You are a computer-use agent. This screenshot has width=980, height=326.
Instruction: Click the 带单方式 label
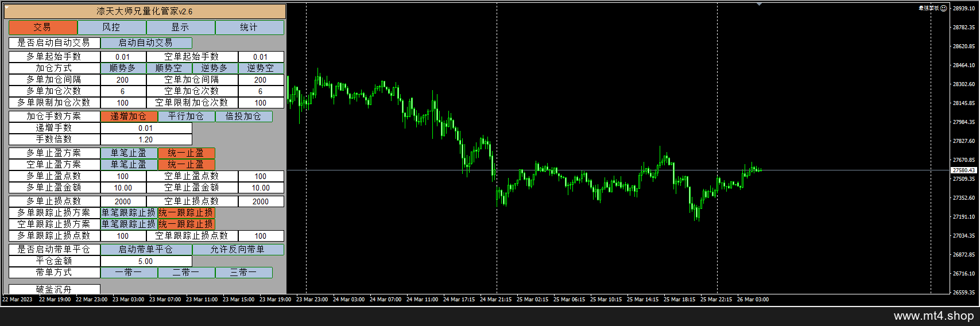pos(55,272)
